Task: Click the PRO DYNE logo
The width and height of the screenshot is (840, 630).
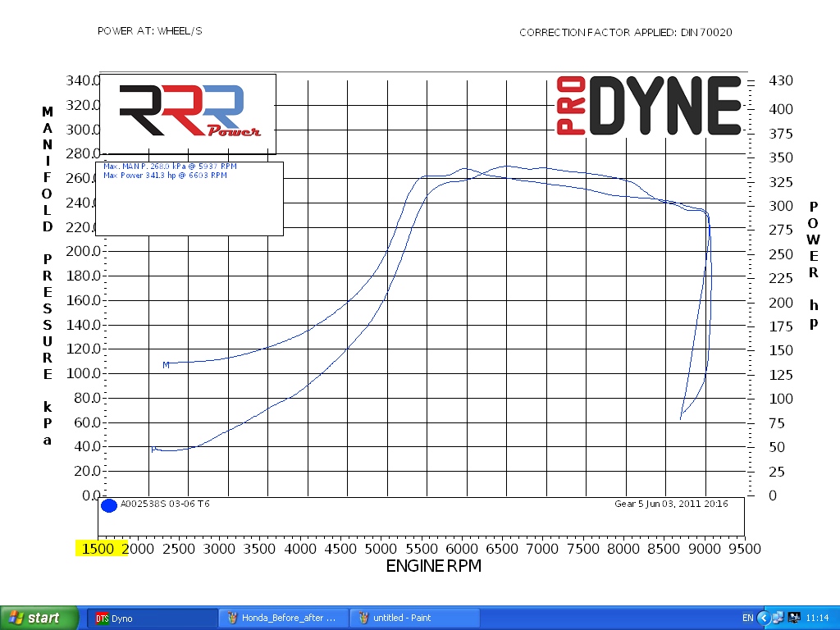Action: pyautogui.click(x=649, y=106)
